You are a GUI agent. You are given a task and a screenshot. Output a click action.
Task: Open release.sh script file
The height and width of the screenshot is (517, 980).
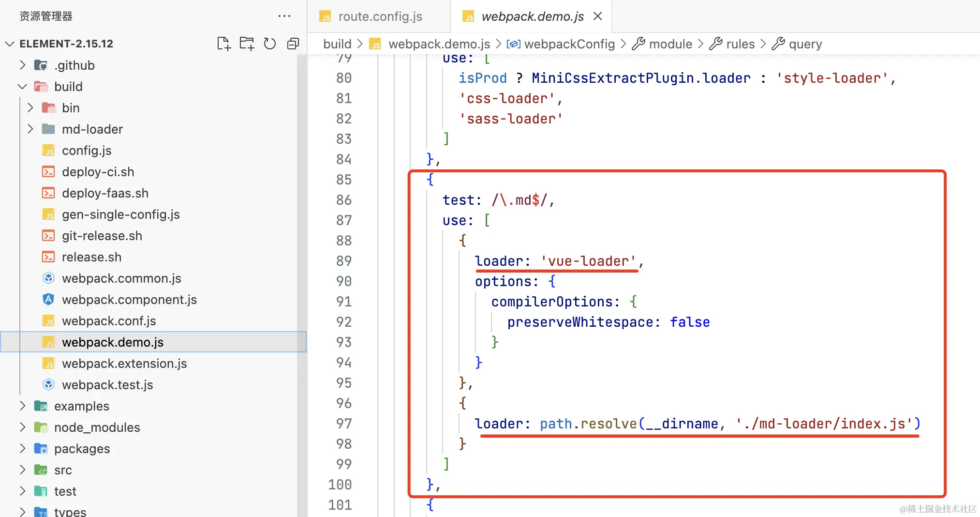click(91, 257)
